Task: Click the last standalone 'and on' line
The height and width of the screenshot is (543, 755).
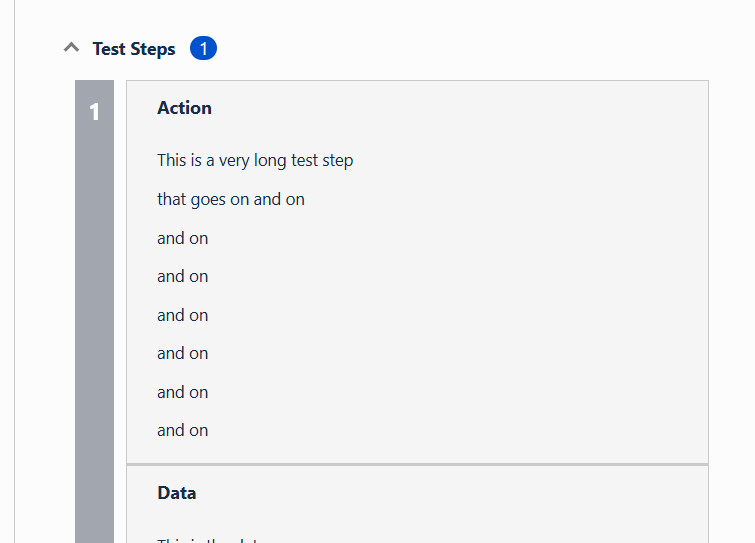Action: [183, 430]
